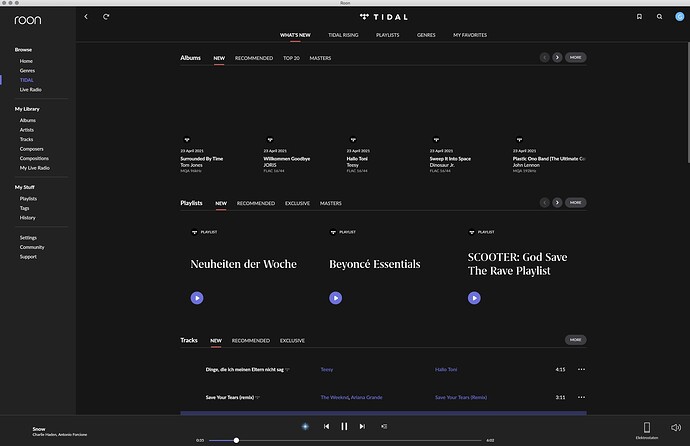Open the My Favorites tab
The image size is (690, 446).
(x=470, y=35)
